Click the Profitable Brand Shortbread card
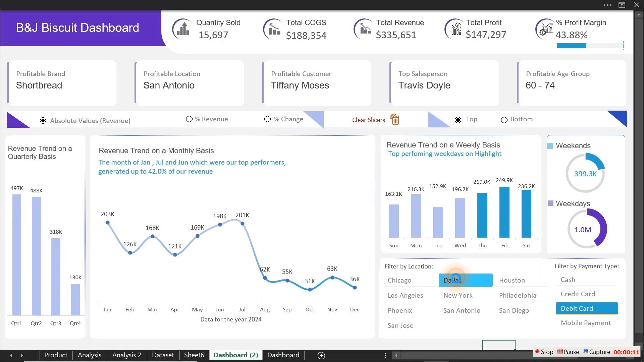The width and height of the screenshot is (644, 362). pos(62,83)
